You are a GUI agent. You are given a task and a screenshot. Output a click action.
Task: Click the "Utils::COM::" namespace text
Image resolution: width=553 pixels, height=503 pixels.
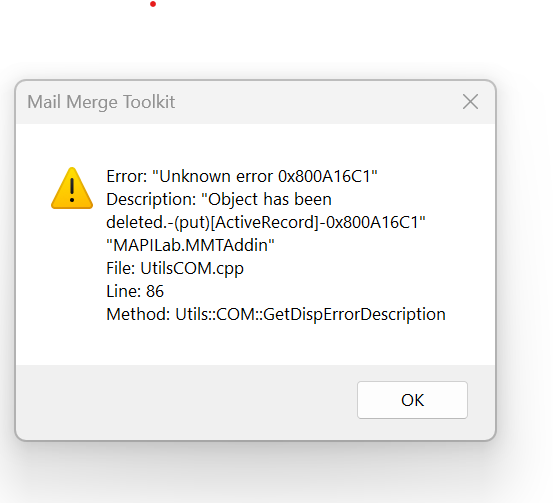[x=219, y=314]
